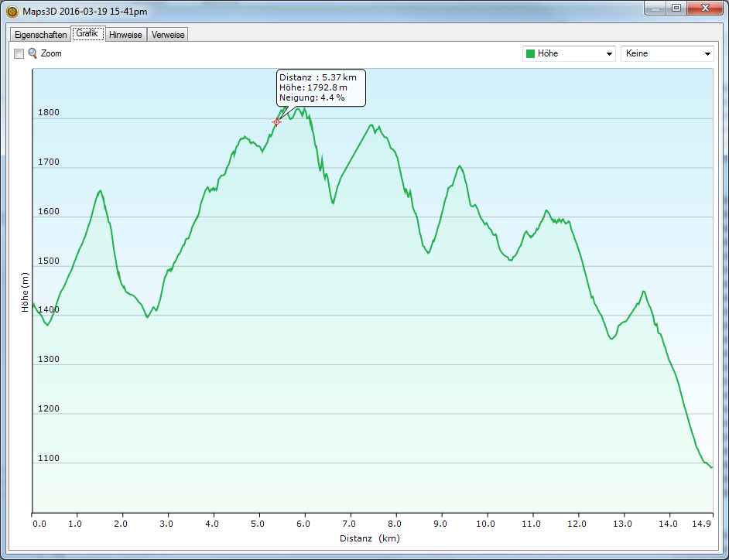This screenshot has height=560, width=729.
Task: Go to the Verweise tab
Action: (x=167, y=35)
